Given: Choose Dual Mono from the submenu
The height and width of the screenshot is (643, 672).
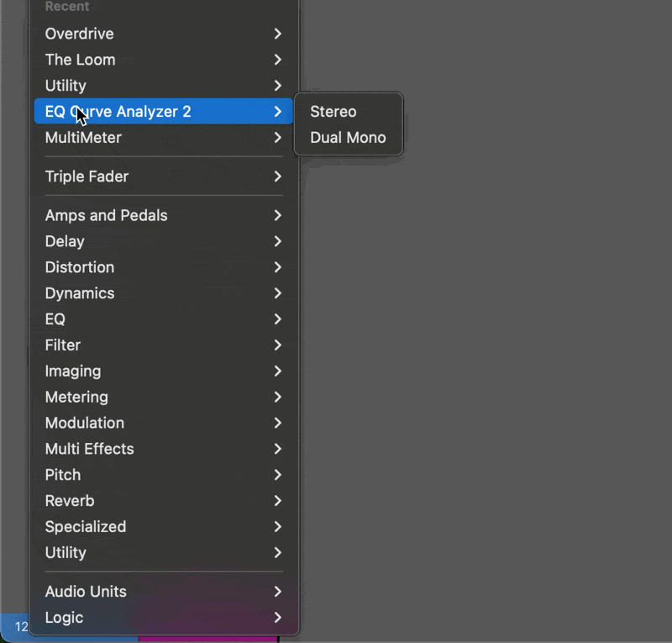Looking at the screenshot, I should click(348, 138).
